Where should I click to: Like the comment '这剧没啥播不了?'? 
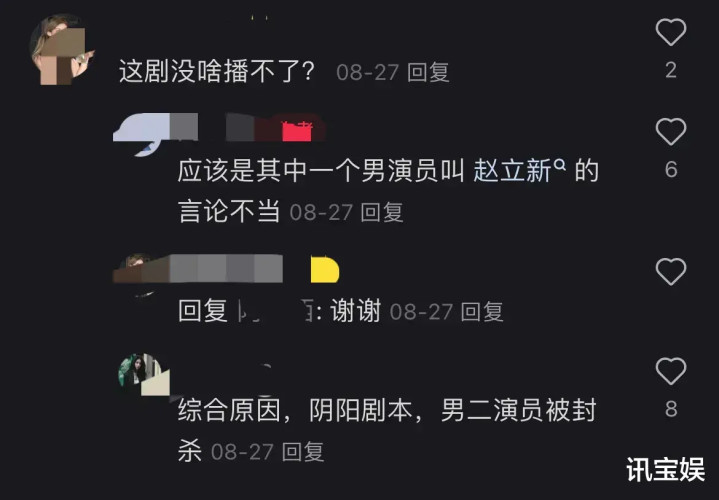coord(670,32)
